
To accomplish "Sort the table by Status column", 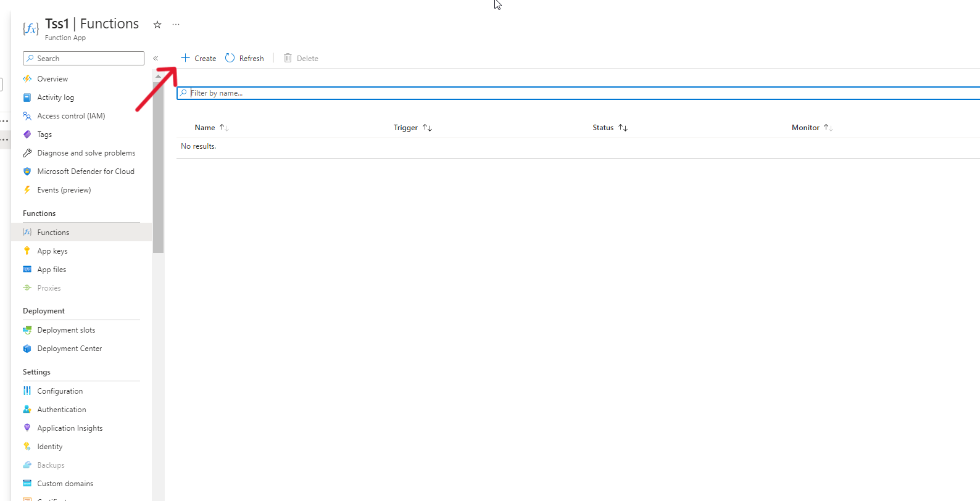I will tap(610, 128).
